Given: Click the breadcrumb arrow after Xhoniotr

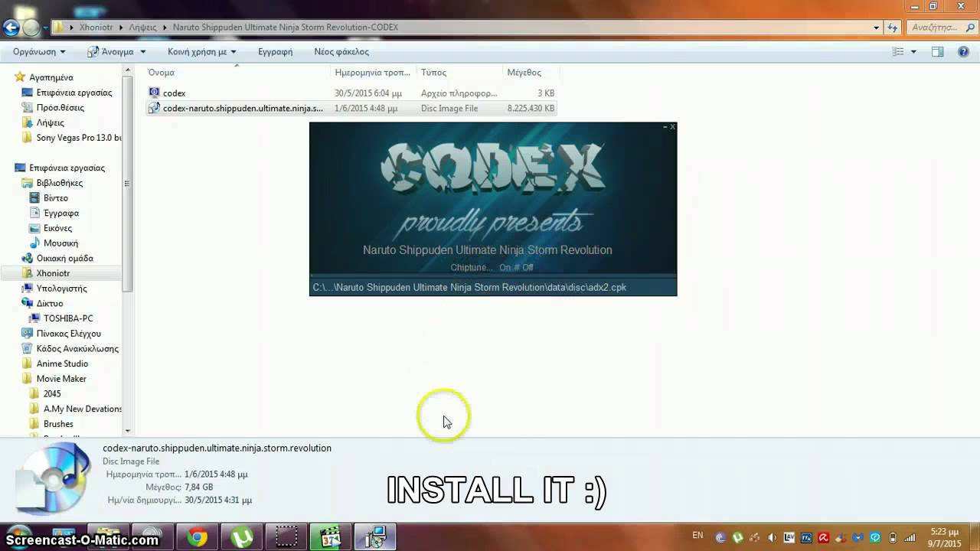Looking at the screenshot, I should [x=122, y=28].
